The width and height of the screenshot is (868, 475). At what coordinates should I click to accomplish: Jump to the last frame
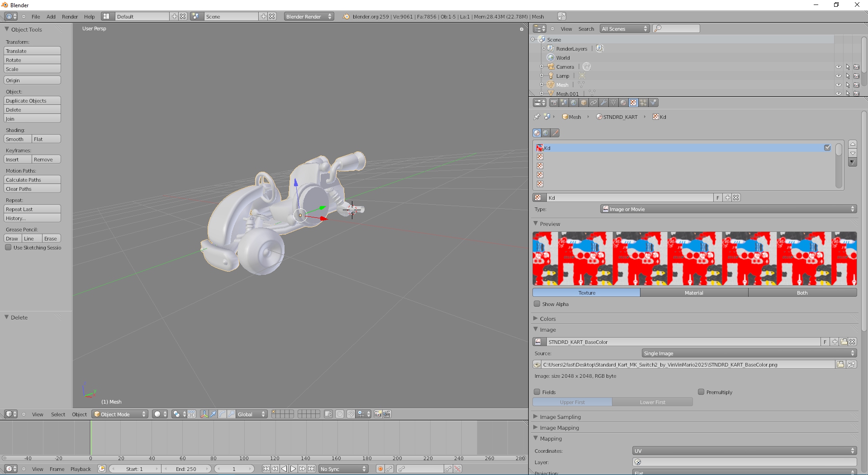pyautogui.click(x=312, y=469)
